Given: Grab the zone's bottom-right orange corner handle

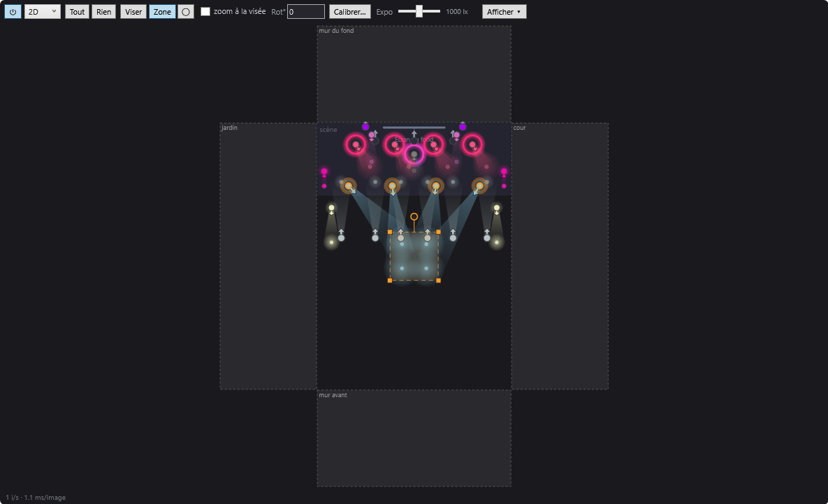Looking at the screenshot, I should tap(438, 280).
